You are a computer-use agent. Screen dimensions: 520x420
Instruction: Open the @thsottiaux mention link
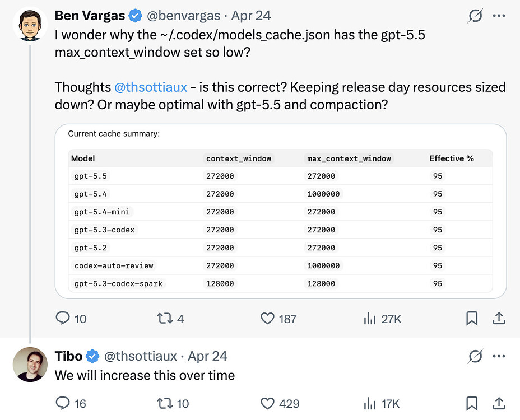[151, 87]
